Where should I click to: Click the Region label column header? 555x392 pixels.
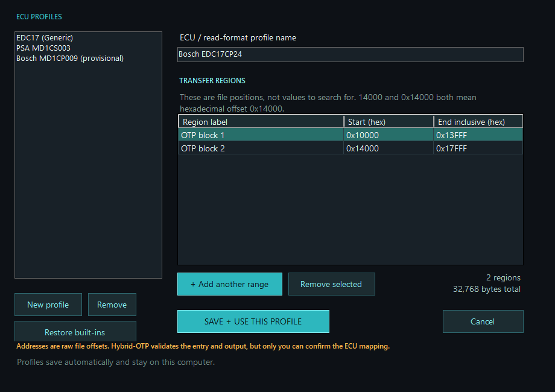point(261,122)
